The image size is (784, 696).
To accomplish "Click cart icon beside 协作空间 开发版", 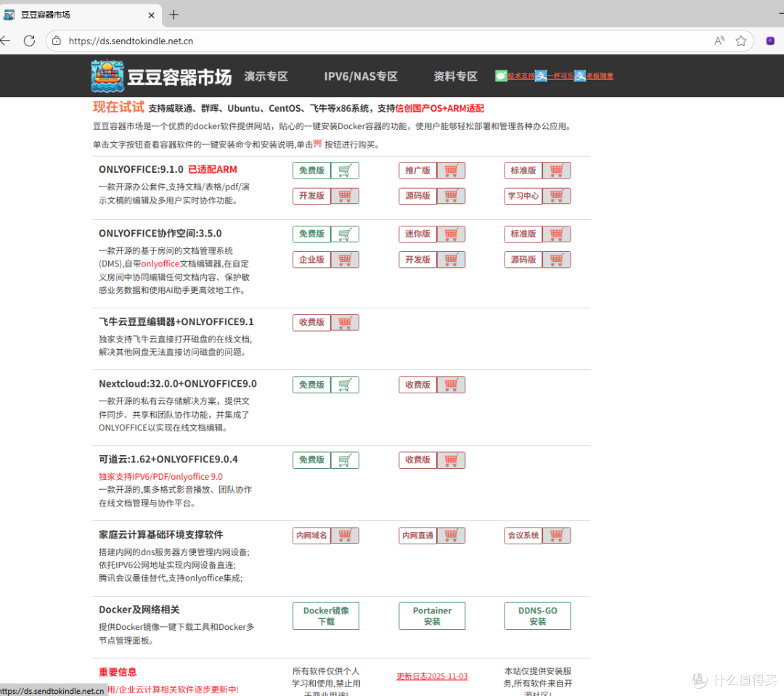I will click(451, 260).
